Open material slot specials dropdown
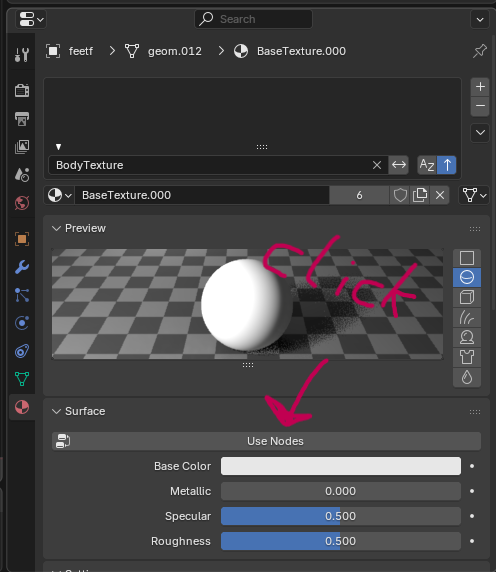Screen dimensions: 496x572 point(480,133)
